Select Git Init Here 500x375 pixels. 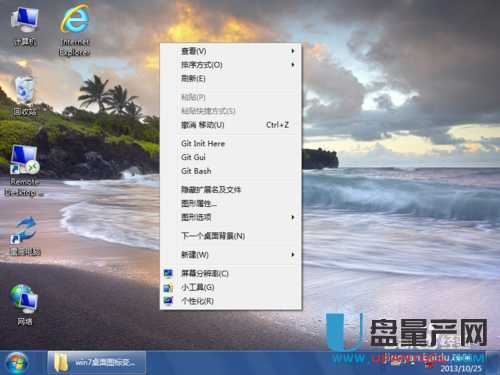pos(231,144)
